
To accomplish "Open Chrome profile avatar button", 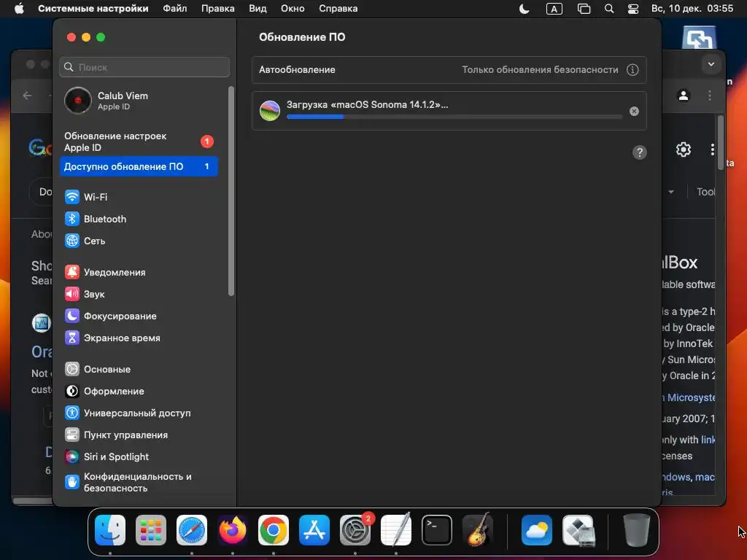I will click(x=683, y=96).
